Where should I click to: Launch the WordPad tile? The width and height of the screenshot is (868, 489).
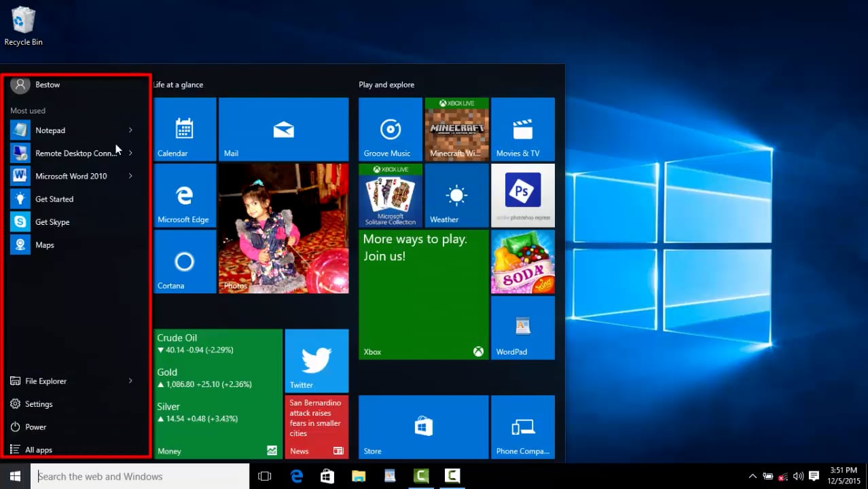(x=522, y=327)
